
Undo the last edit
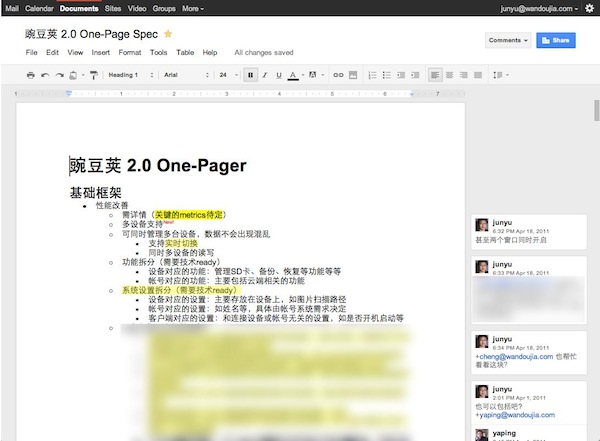point(45,74)
